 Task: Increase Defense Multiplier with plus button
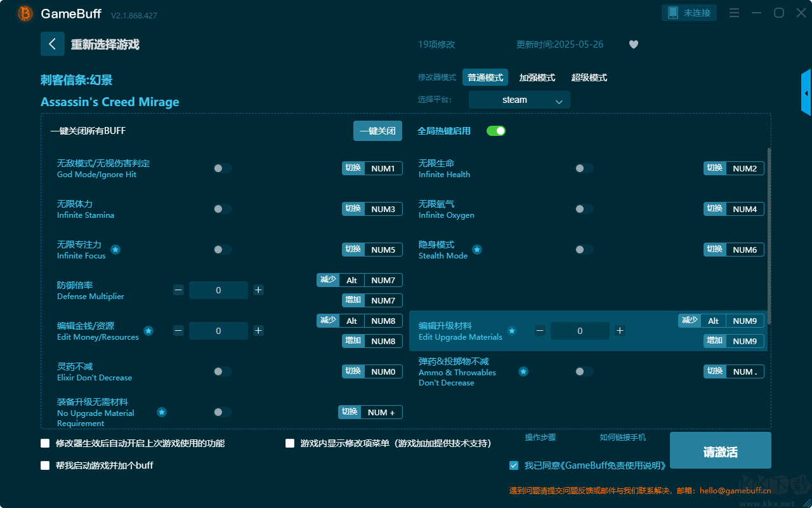coord(258,290)
